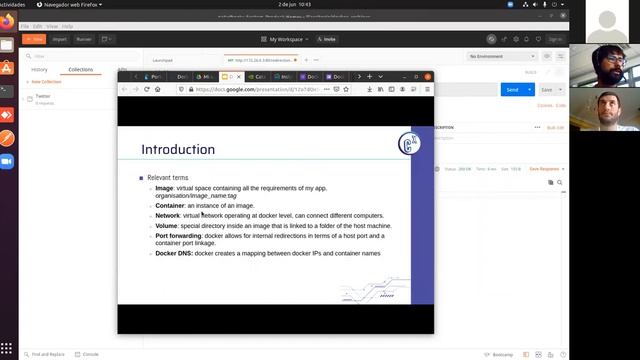This screenshot has height=360, width=640.
Task: Toggle Firefox sidebar view
Action: tap(391, 89)
